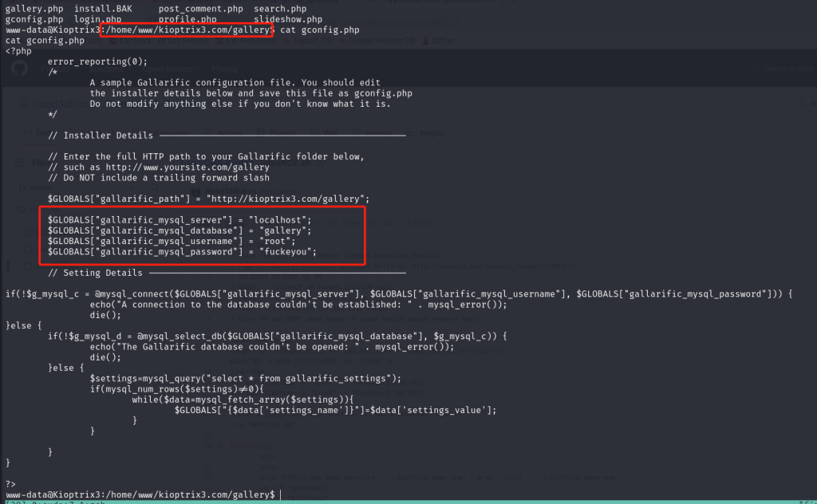Click the 'Do NOT include a trailing forward slash' line
Viewport: 817px width, 504px height.
[x=159, y=178]
